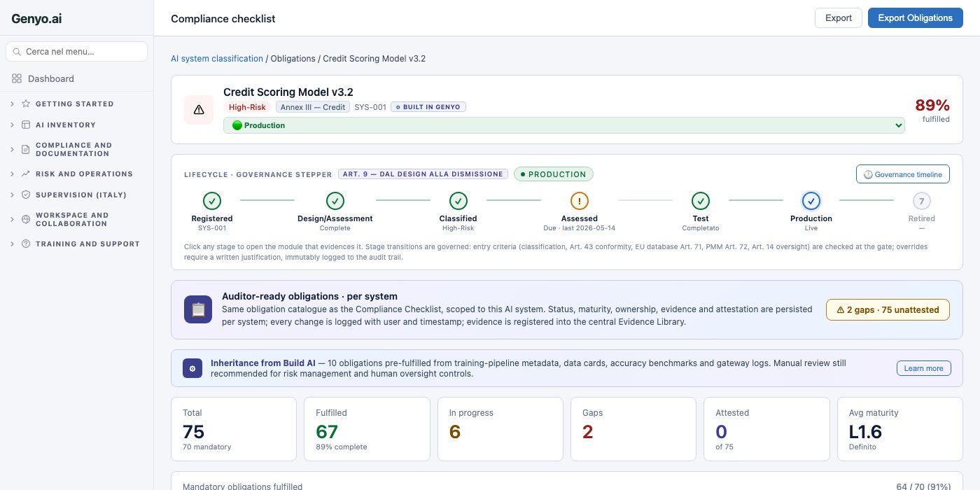The width and height of the screenshot is (980, 490).
Task: Click the 89% fulfilled value
Action: 932,106
